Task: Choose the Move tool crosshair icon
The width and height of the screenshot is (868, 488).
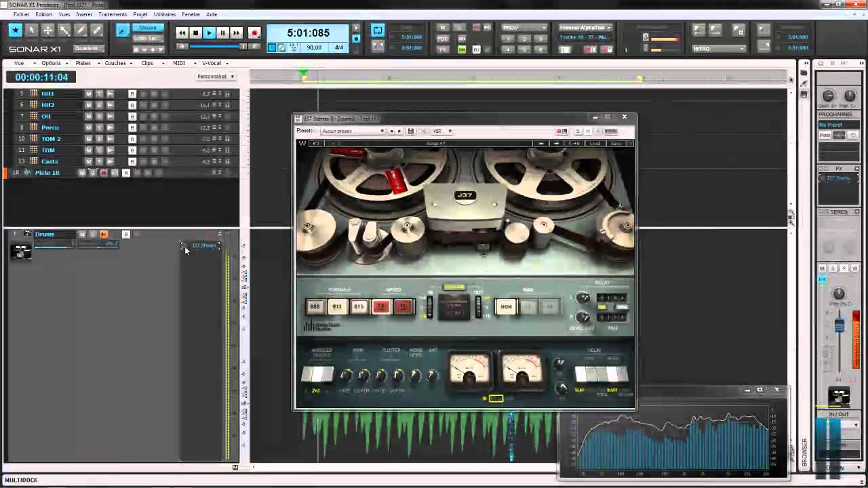Action: coord(47,30)
